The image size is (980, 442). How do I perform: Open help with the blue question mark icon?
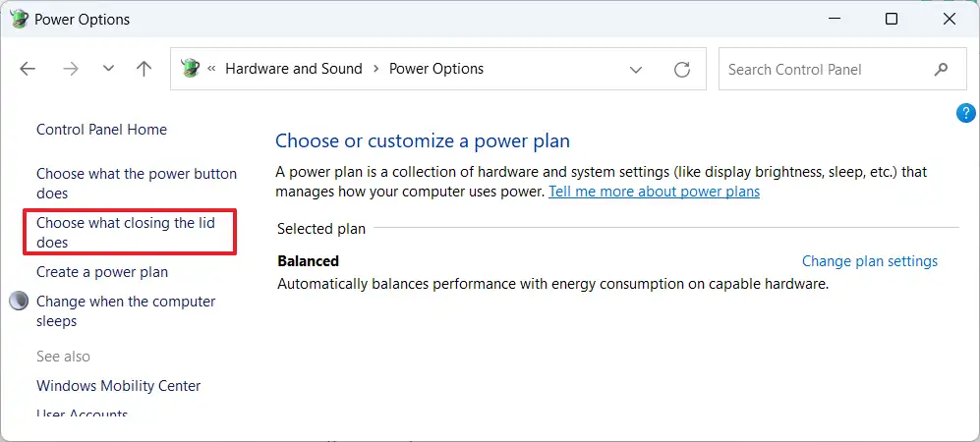(x=965, y=114)
